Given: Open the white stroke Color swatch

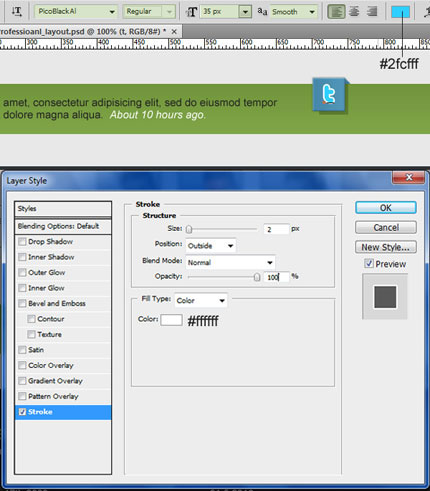Looking at the screenshot, I should [x=171, y=320].
